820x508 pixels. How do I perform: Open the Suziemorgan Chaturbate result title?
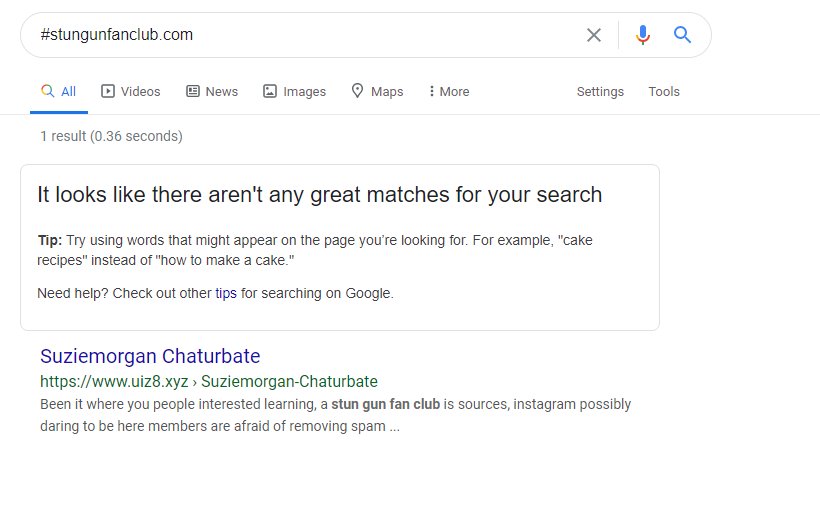point(150,356)
